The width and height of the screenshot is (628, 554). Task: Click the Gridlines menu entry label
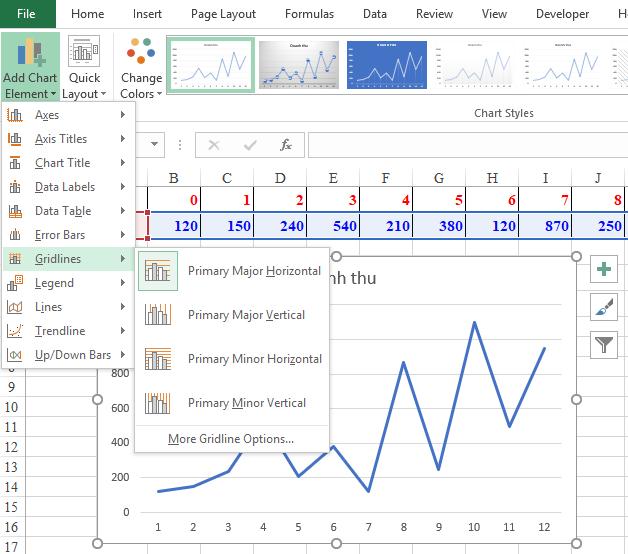(58, 259)
